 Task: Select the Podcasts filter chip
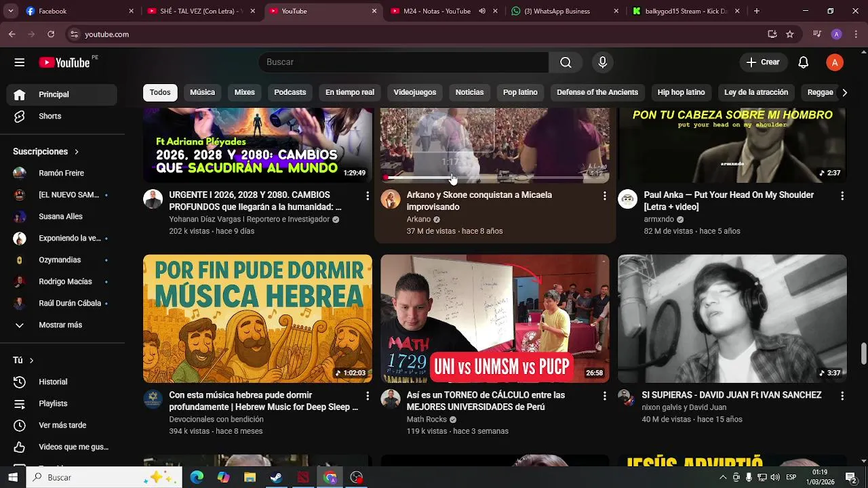click(x=290, y=92)
